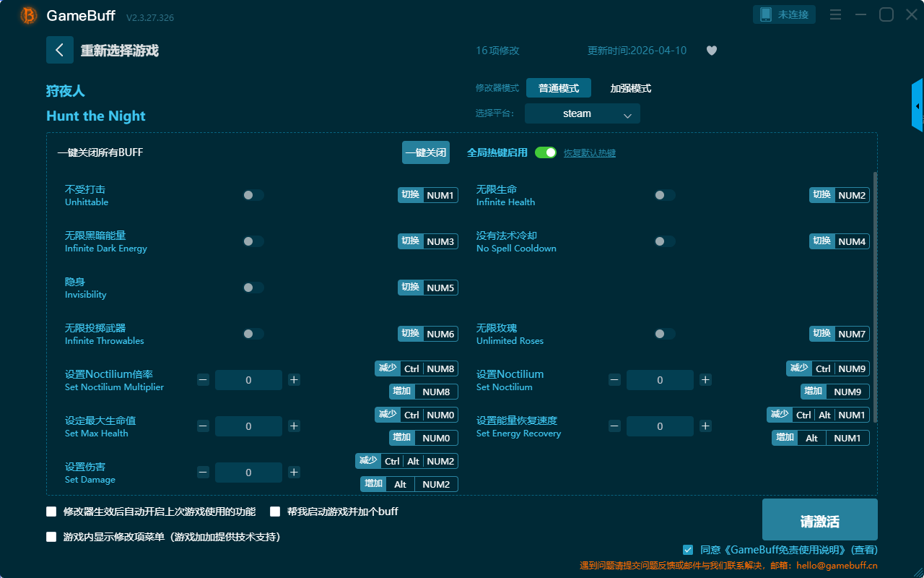This screenshot has height=578, width=924.
Task: Click the heart favorite icon
Action: tap(711, 51)
